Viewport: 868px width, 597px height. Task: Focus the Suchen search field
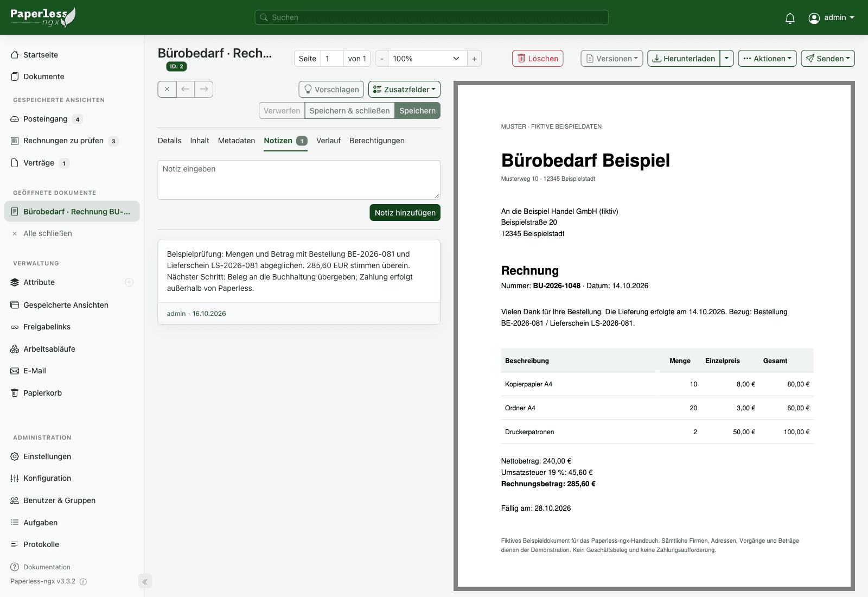432,17
